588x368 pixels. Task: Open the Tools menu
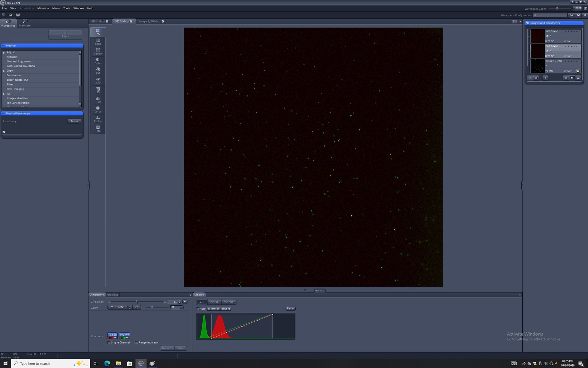click(x=67, y=8)
